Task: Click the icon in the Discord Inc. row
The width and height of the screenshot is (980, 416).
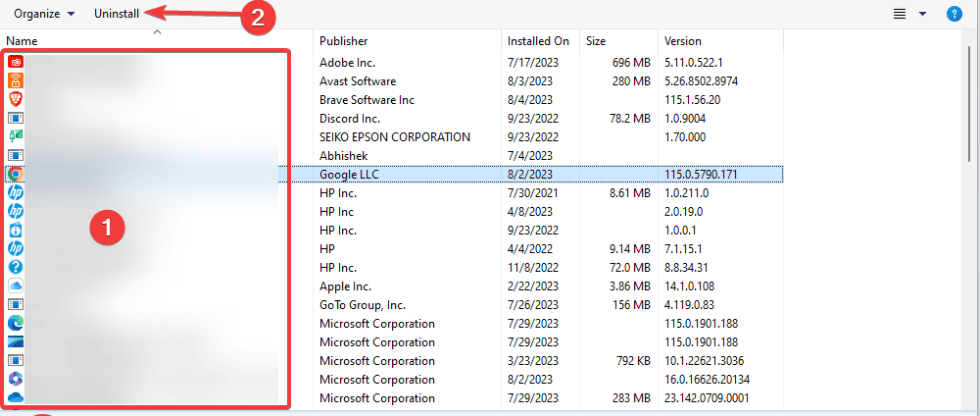Action: [x=16, y=118]
